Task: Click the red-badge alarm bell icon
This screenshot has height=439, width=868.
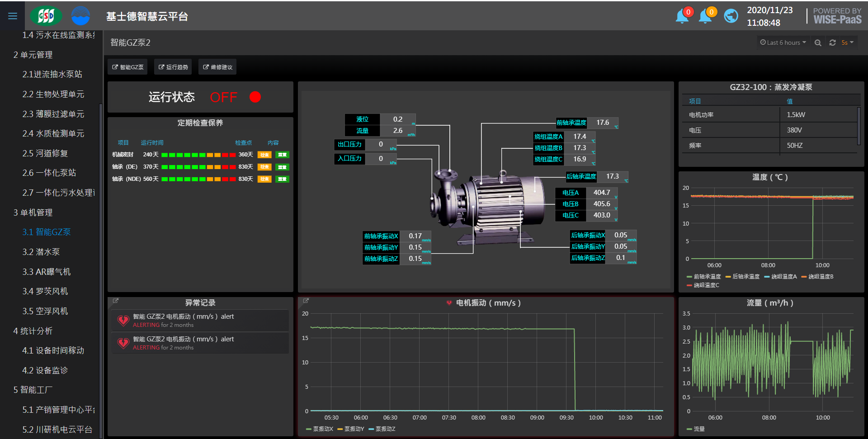Action: click(682, 16)
